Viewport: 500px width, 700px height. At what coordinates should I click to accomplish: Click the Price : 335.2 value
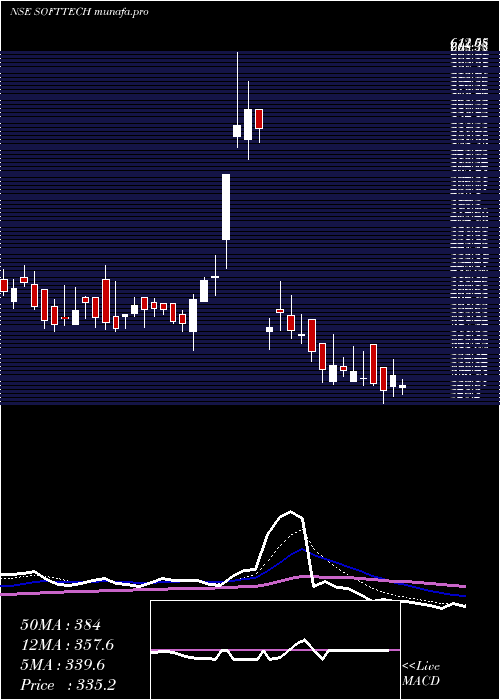68,685
